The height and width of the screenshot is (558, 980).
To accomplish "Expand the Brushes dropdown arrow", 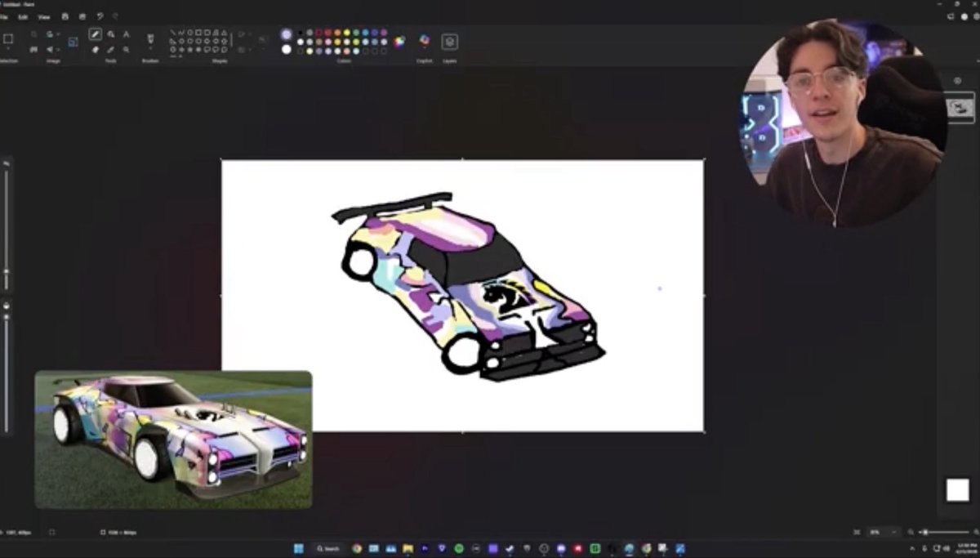I will 150,49.
